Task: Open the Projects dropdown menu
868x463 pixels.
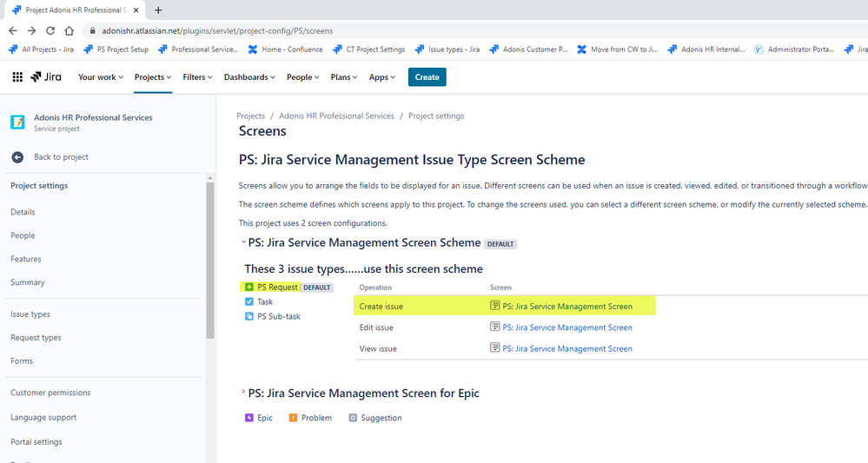Action: (x=153, y=77)
